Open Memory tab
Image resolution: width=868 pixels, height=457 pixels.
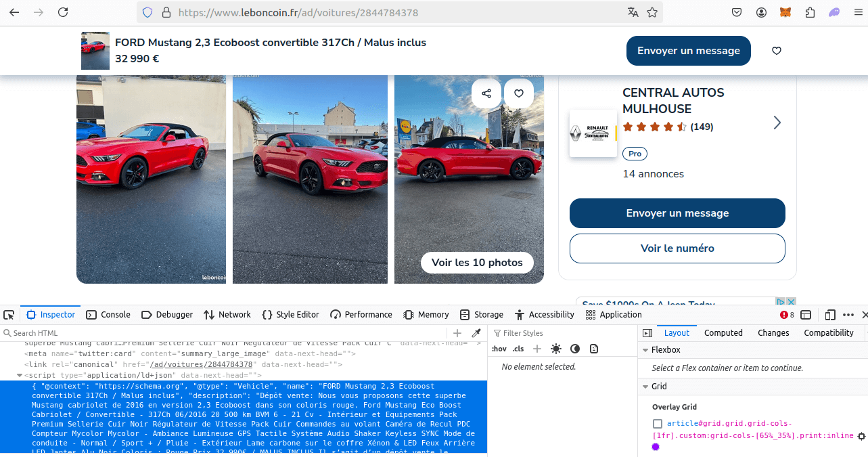coord(426,315)
